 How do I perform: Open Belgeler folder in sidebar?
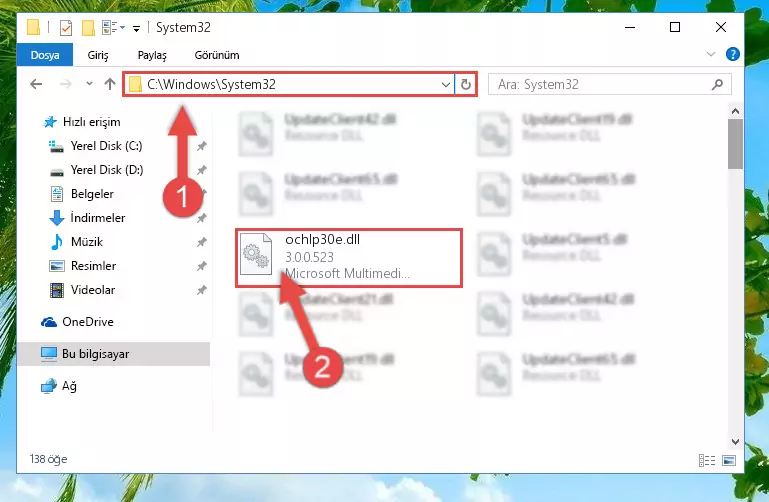(92, 194)
